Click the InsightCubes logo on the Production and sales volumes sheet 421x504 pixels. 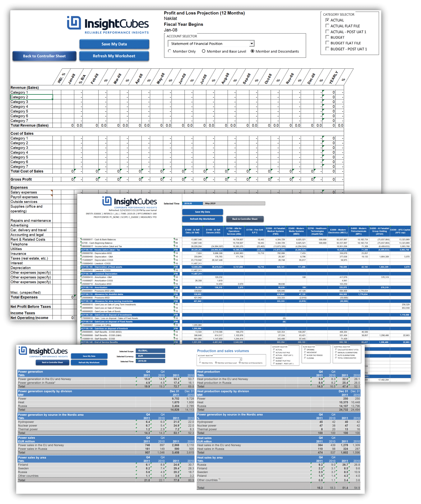click(x=43, y=352)
